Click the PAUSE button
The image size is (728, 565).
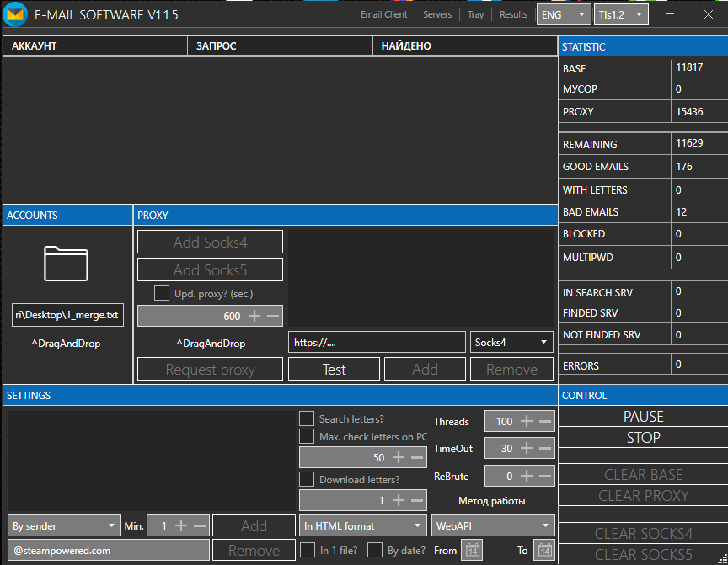643,417
